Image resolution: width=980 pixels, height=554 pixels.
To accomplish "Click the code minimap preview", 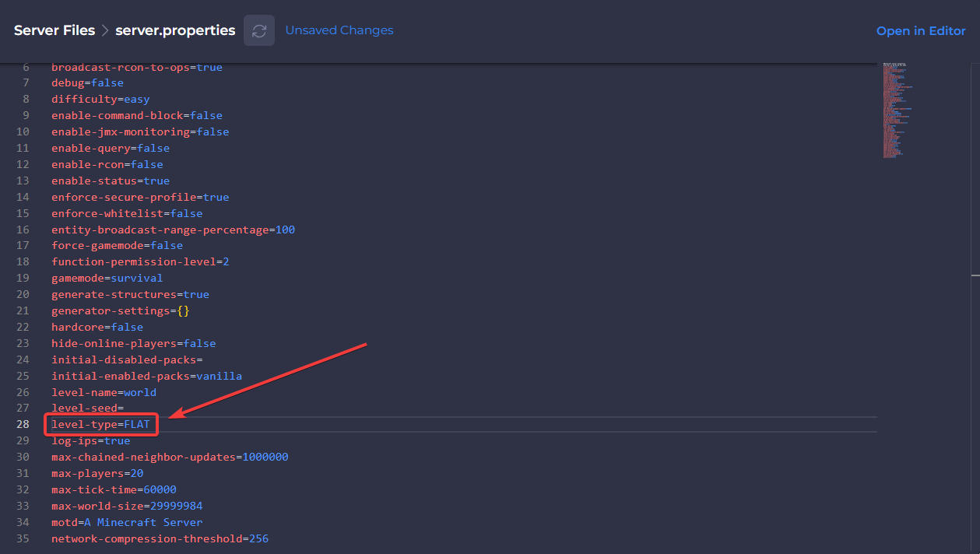I will click(899, 109).
